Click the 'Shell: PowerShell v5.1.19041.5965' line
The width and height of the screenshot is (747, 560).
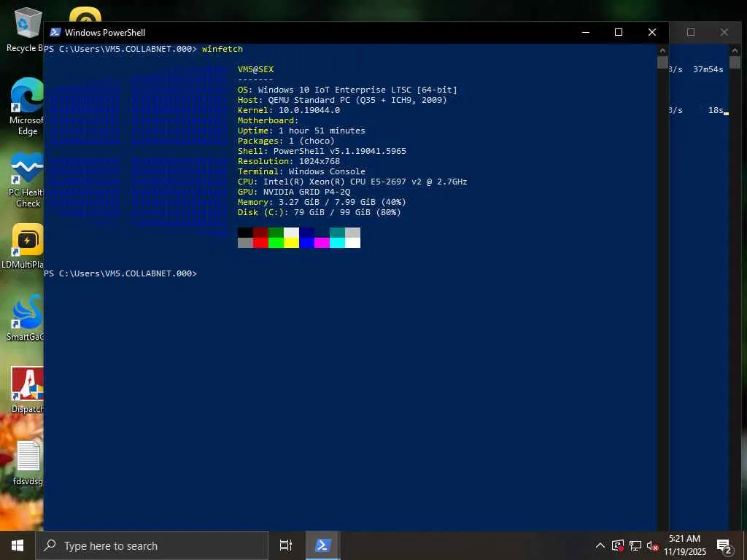click(322, 151)
